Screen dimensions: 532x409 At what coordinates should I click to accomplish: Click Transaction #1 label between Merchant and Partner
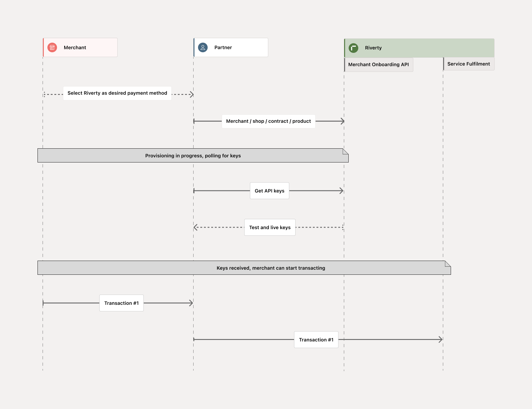[122, 303]
